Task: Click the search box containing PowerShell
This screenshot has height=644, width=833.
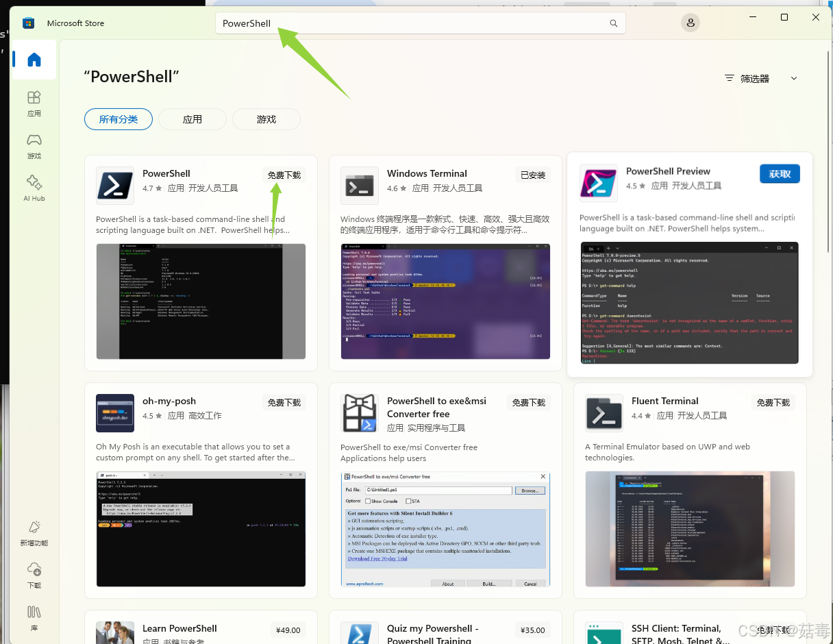Action: coord(421,23)
